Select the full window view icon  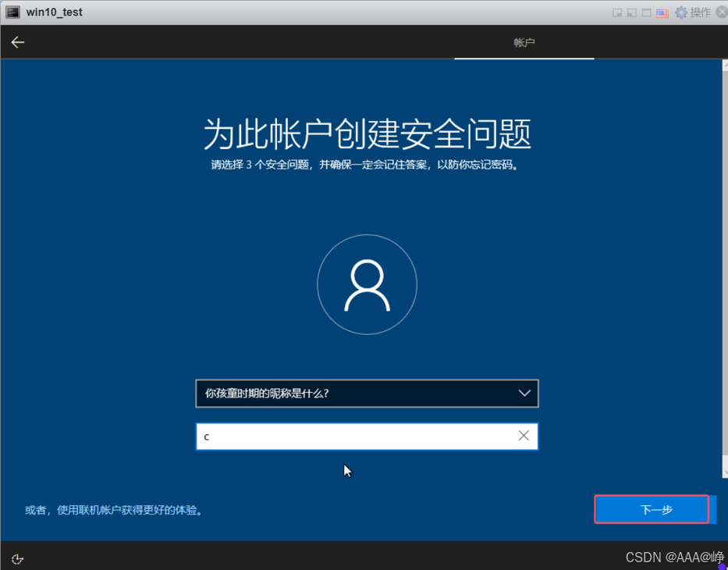[646, 12]
